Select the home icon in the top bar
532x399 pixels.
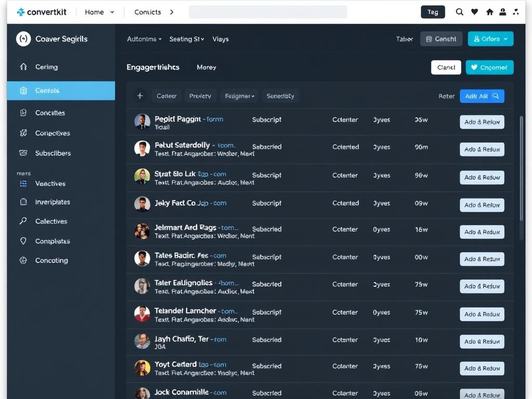point(489,11)
